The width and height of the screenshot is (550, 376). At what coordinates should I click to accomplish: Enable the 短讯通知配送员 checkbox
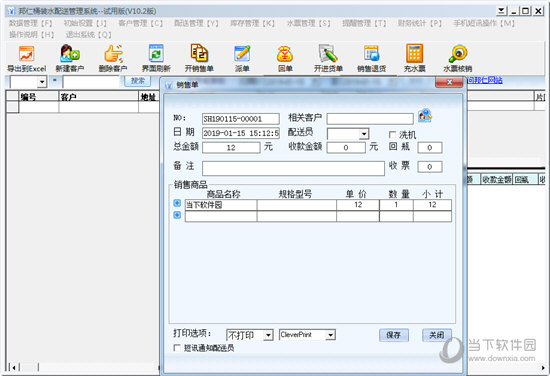[x=177, y=348]
